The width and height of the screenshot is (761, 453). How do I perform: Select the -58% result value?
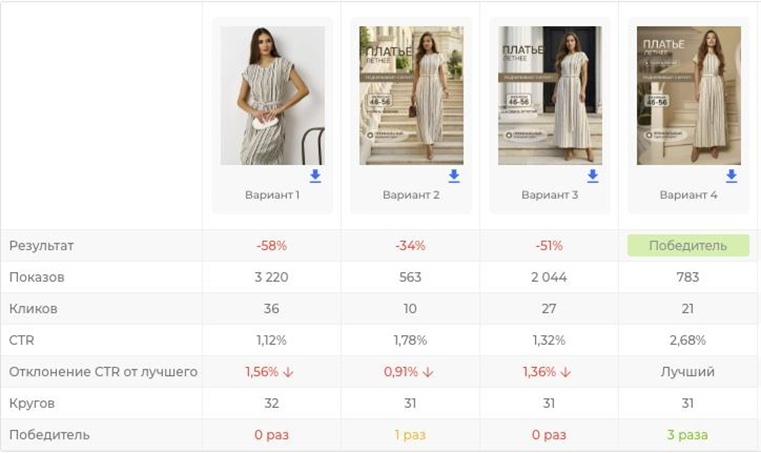tap(272, 246)
